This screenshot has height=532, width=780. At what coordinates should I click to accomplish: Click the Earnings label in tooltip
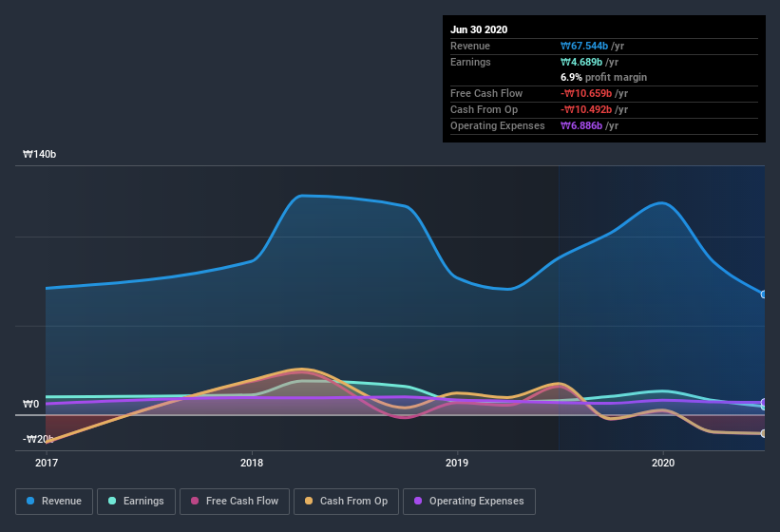[x=470, y=62]
